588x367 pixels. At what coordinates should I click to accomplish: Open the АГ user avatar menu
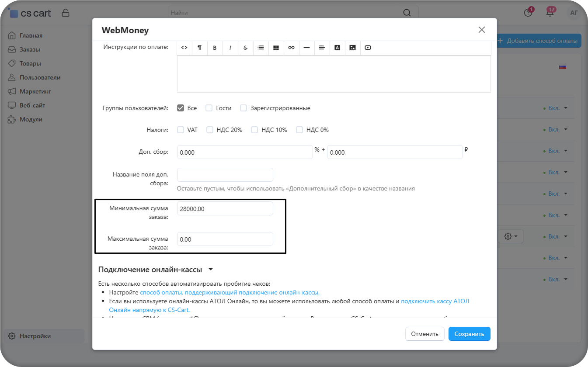pos(574,13)
